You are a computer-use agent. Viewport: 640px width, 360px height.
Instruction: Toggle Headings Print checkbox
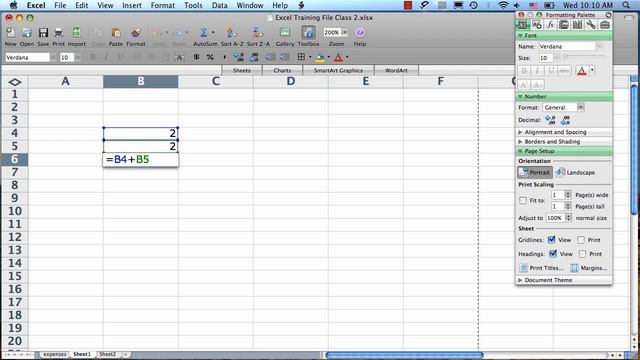point(582,254)
